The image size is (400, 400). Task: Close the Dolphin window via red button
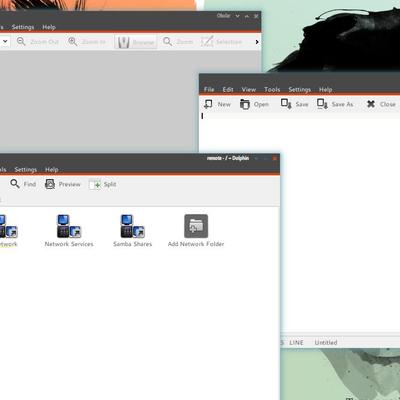pos(275,158)
